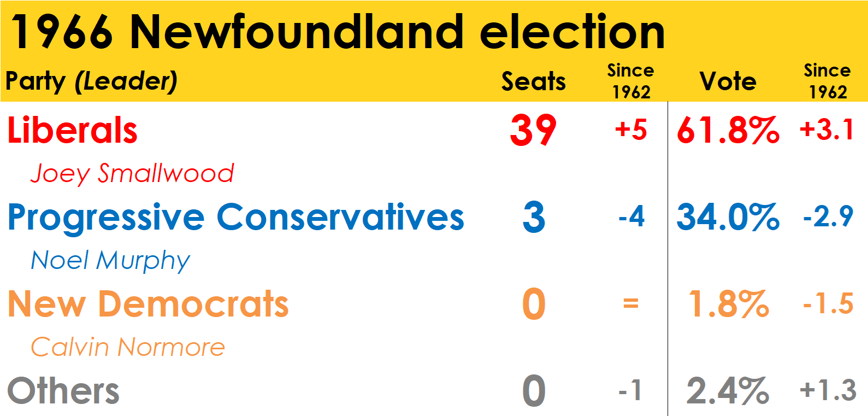This screenshot has height=416, width=868.
Task: Select the Party (Leader) column header
Action: pyautogui.click(x=92, y=81)
